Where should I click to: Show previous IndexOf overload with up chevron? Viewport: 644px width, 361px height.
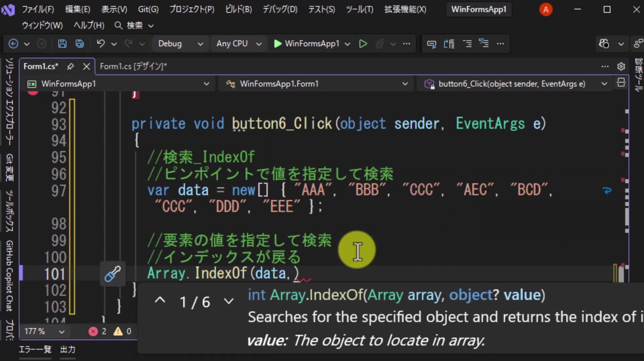[x=160, y=300]
